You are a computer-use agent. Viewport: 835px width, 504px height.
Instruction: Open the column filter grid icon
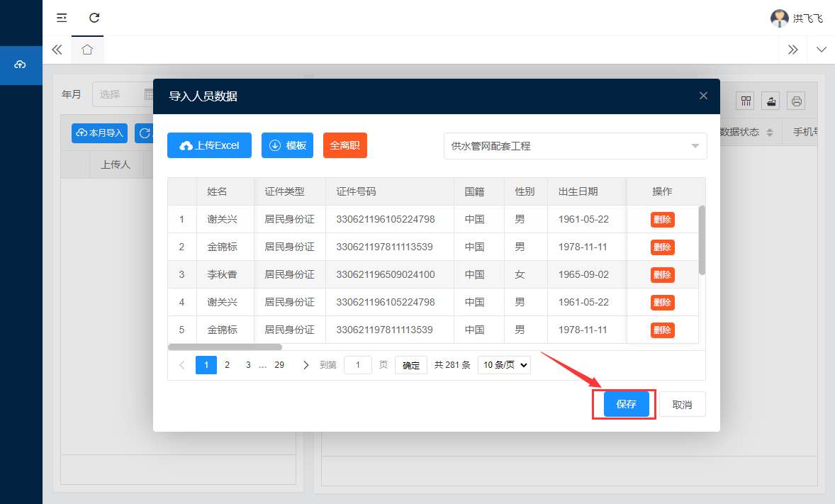coord(746,101)
